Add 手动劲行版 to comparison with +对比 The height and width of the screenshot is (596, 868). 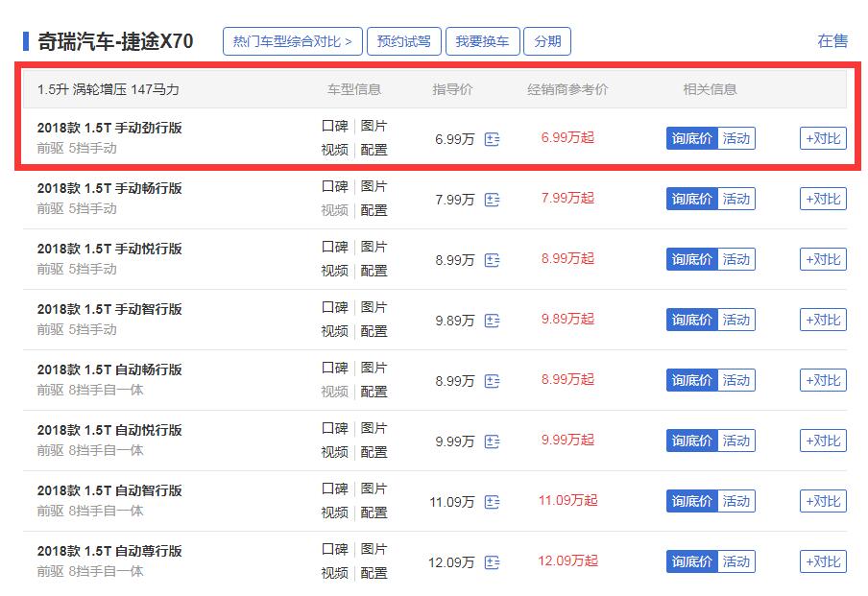click(823, 138)
